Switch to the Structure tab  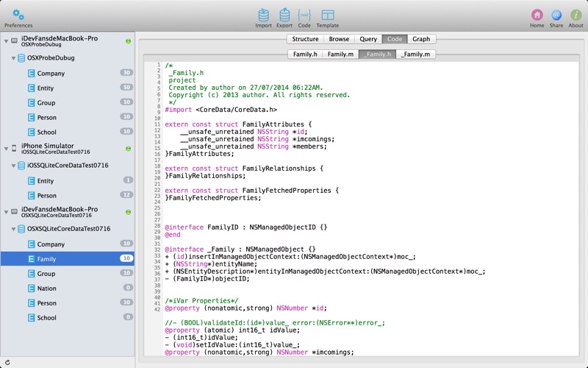pos(305,39)
